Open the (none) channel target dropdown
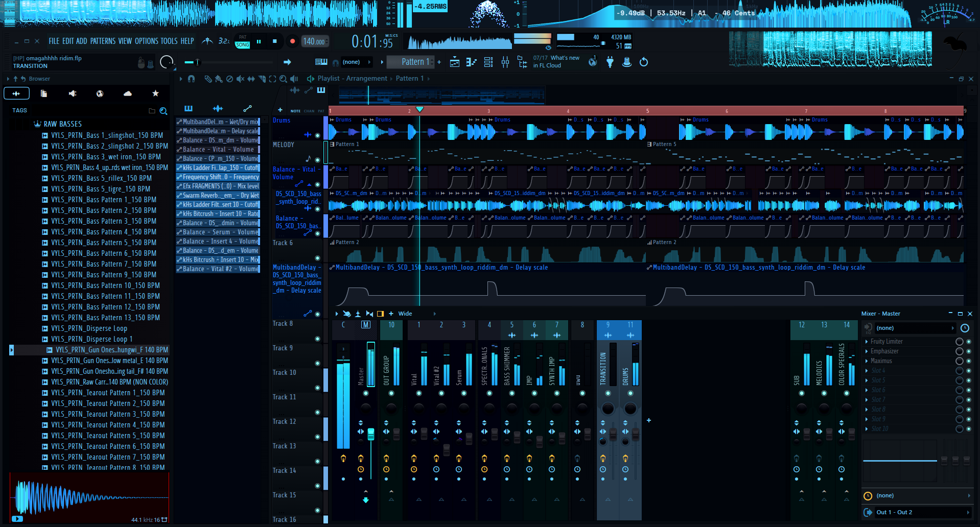This screenshot has height=527, width=980. pos(356,62)
